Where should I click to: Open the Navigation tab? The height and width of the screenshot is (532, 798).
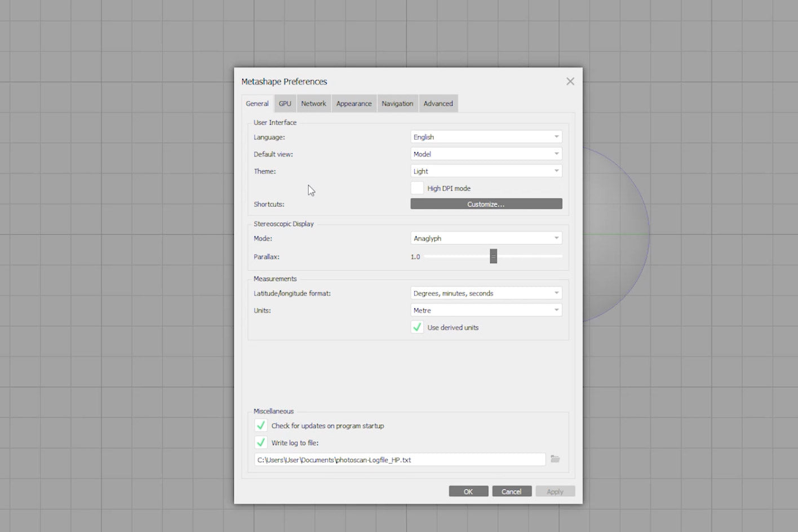[x=397, y=104]
